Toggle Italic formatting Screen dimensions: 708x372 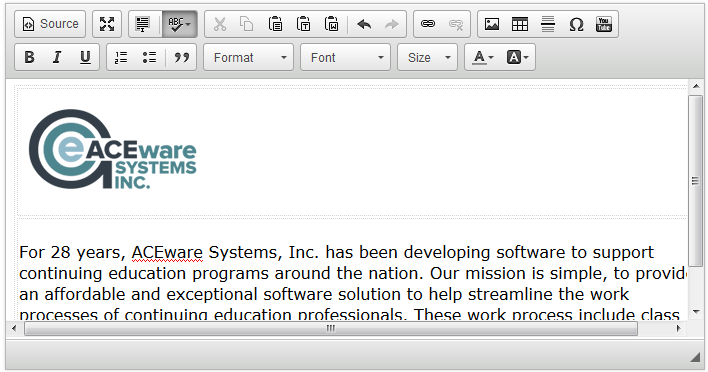coord(57,57)
